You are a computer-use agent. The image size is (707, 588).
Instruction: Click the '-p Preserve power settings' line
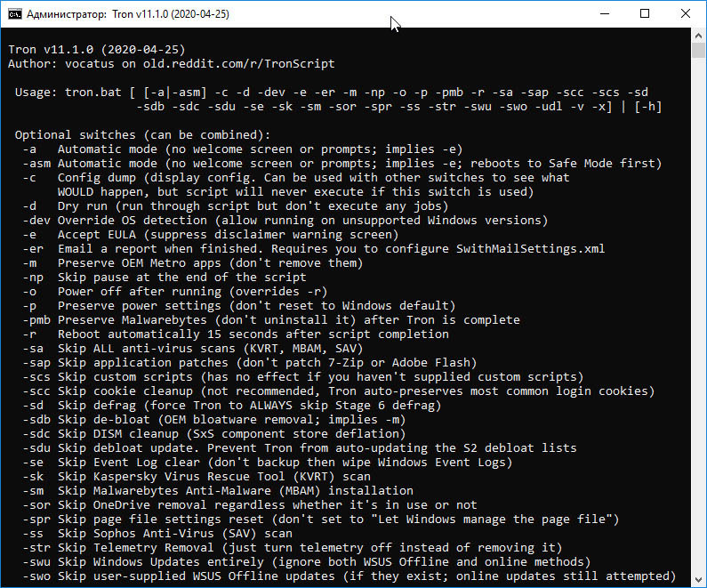click(x=239, y=306)
